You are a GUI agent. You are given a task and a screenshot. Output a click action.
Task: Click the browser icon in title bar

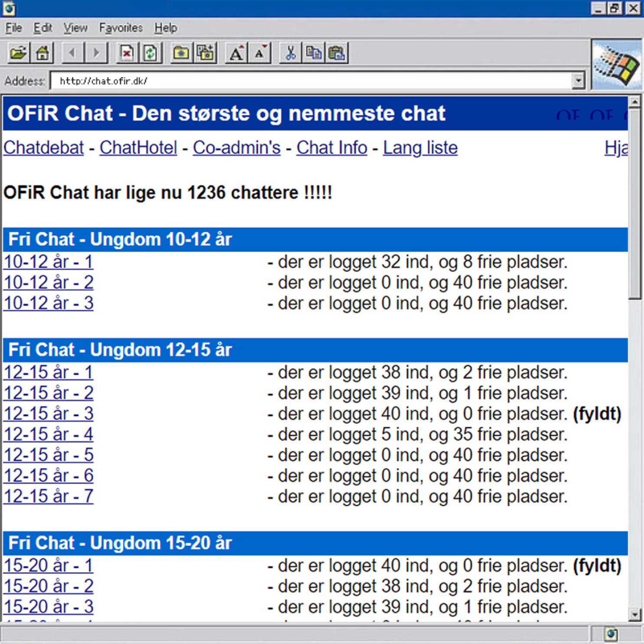(x=9, y=9)
